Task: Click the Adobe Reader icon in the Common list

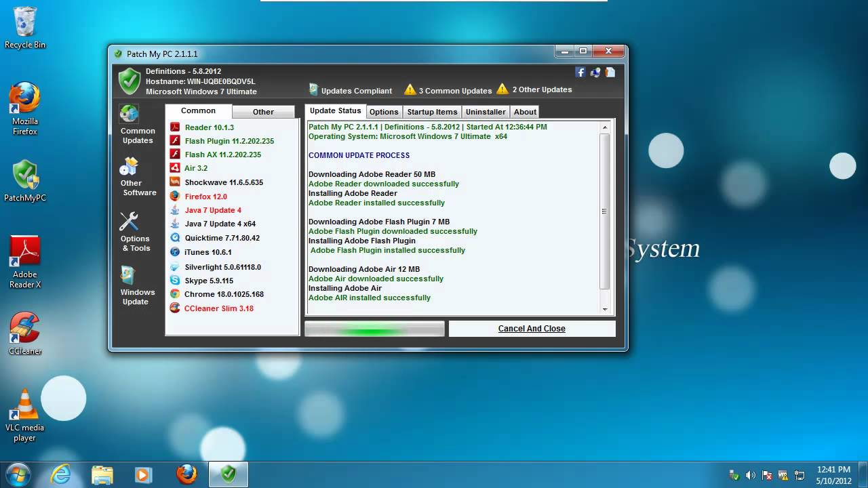Action: 175,127
